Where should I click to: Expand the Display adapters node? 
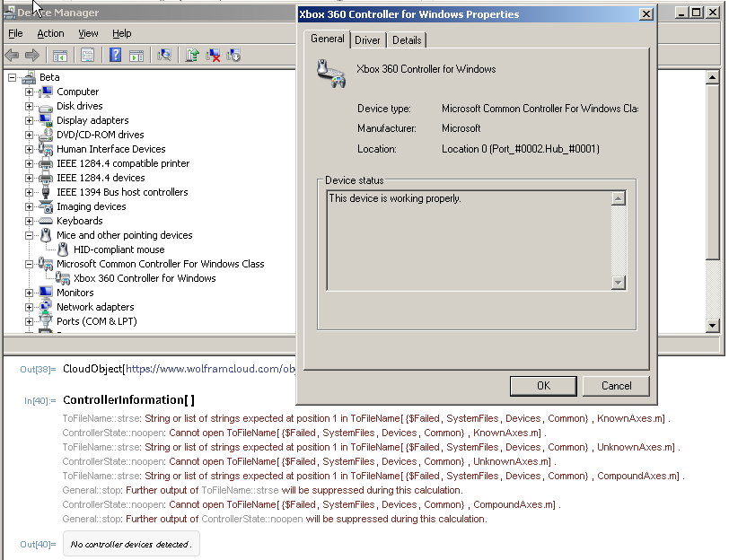point(29,121)
